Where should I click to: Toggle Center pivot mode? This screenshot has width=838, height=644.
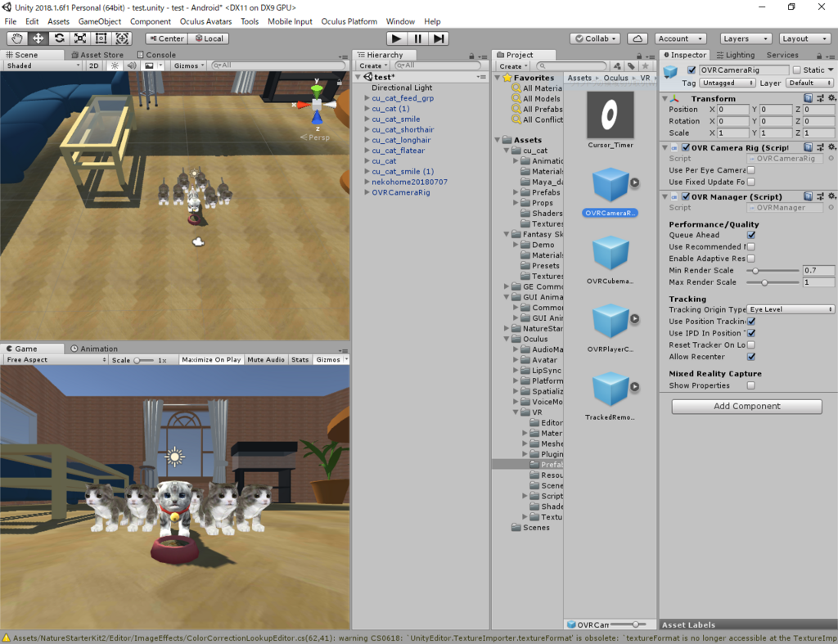pyautogui.click(x=167, y=38)
